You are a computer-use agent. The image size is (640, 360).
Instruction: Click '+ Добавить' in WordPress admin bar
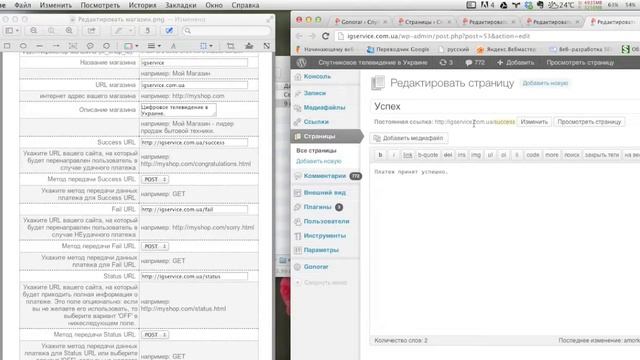[x=516, y=62]
